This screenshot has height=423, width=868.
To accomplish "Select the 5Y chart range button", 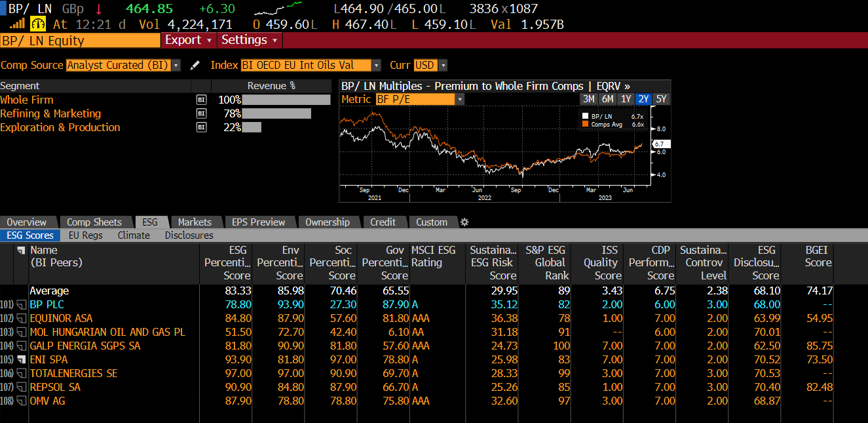I will 662,99.
